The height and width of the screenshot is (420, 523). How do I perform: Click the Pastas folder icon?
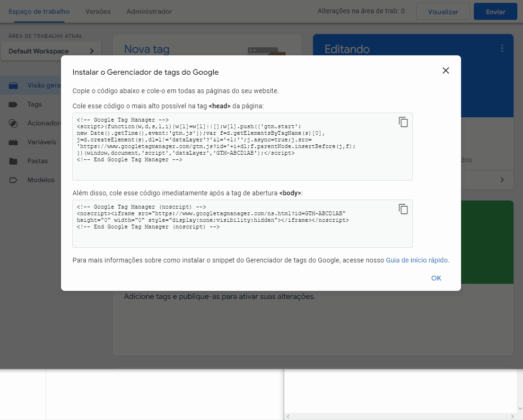(x=13, y=161)
